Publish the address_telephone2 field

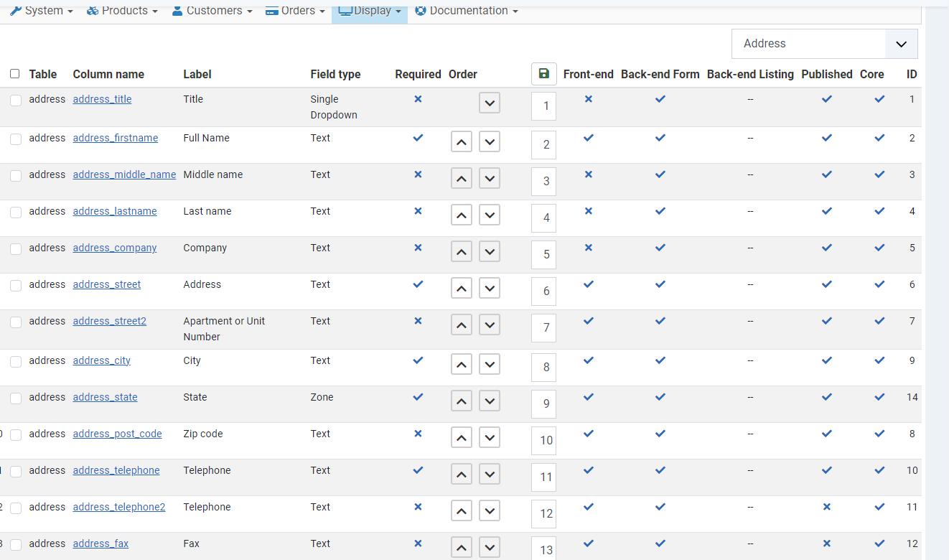[827, 507]
